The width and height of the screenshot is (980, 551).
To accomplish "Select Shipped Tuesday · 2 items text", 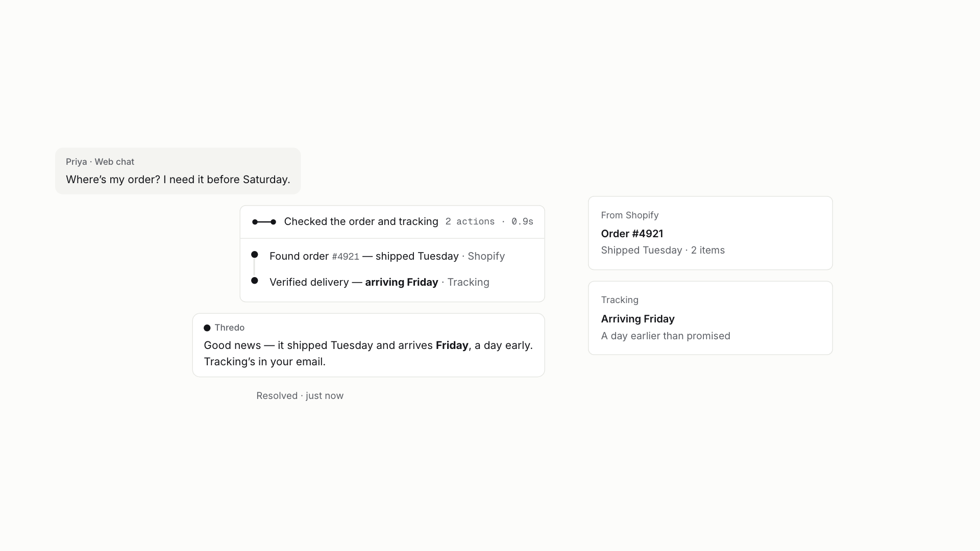I will 663,251.
